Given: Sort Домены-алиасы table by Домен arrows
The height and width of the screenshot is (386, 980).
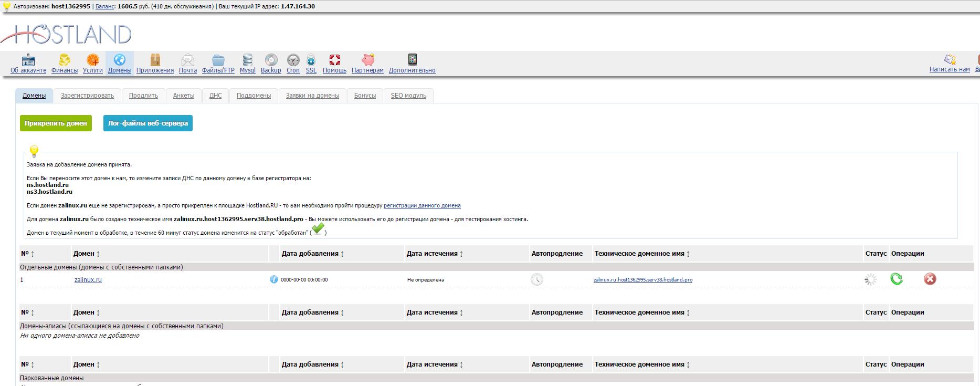Looking at the screenshot, I should click(98, 312).
